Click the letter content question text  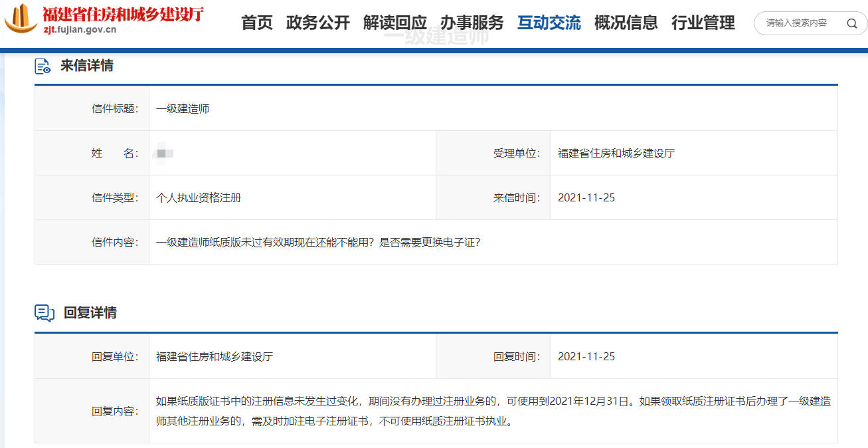pyautogui.click(x=317, y=242)
